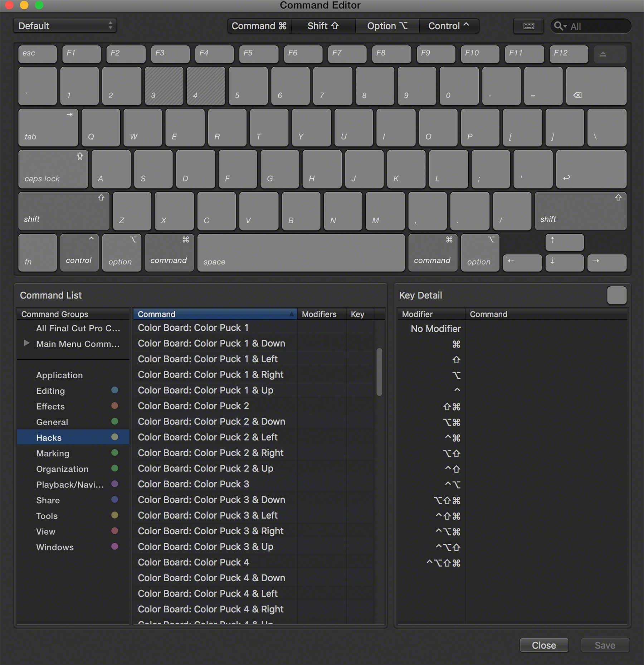
Task: Click the esc key
Action: pyautogui.click(x=38, y=54)
